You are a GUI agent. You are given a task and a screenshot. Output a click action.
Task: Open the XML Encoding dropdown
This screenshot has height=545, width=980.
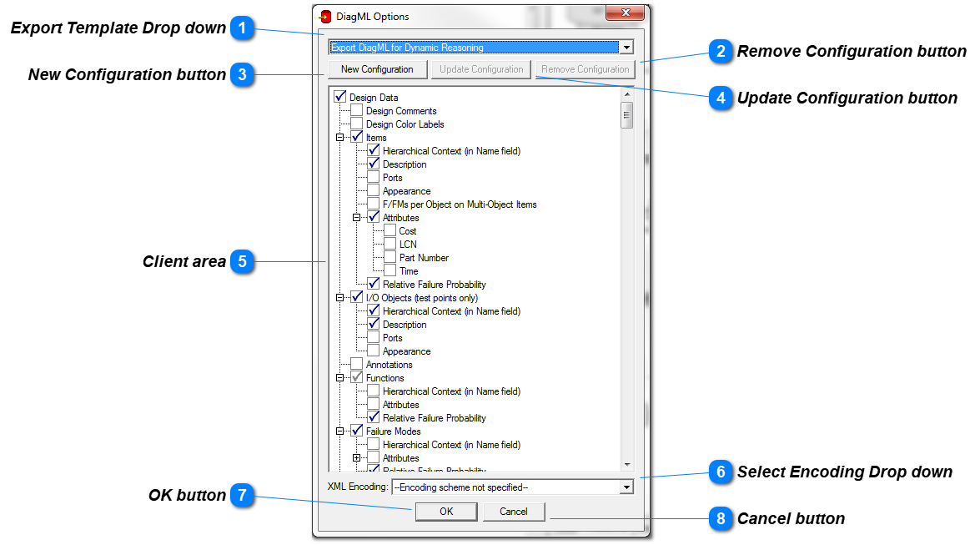tap(626, 487)
